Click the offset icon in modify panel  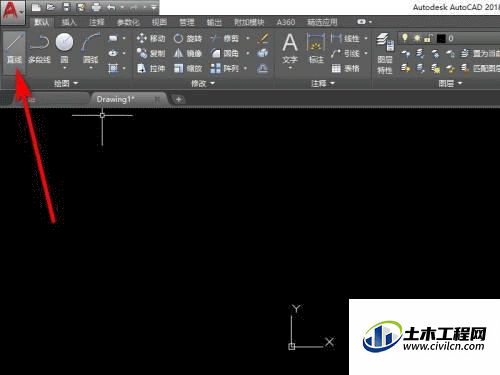(x=263, y=68)
